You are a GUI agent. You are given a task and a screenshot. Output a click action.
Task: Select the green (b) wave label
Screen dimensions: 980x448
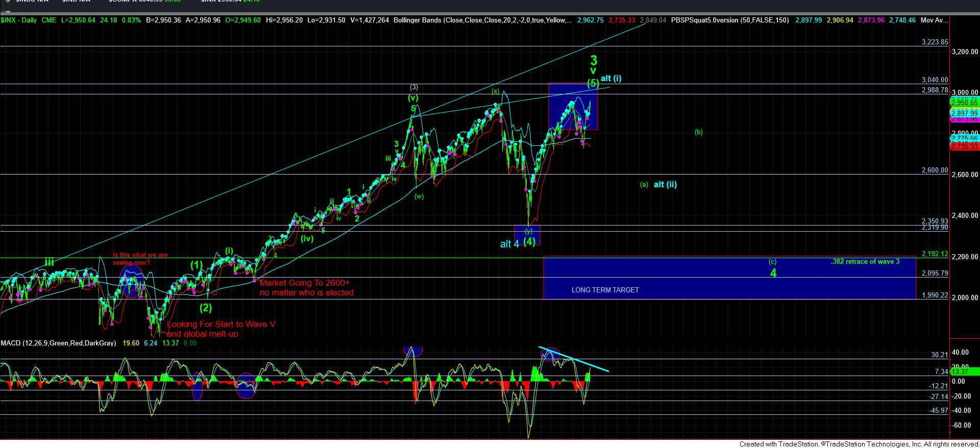(699, 132)
